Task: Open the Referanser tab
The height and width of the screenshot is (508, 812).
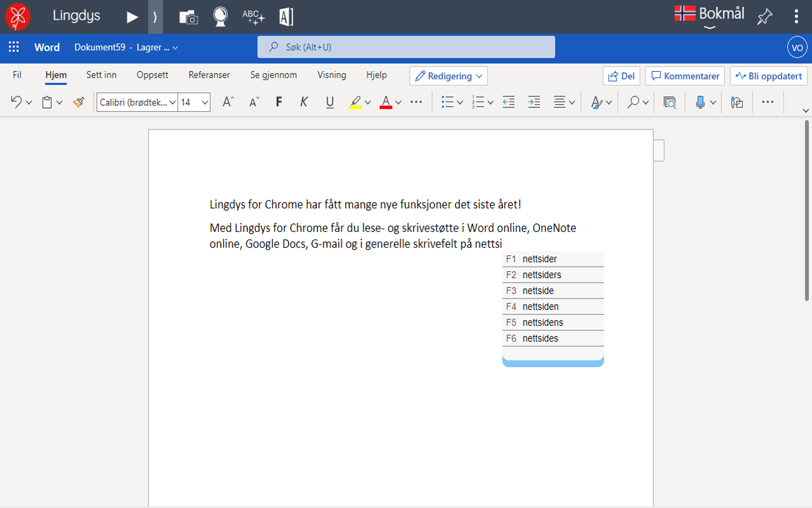Action: (x=209, y=75)
